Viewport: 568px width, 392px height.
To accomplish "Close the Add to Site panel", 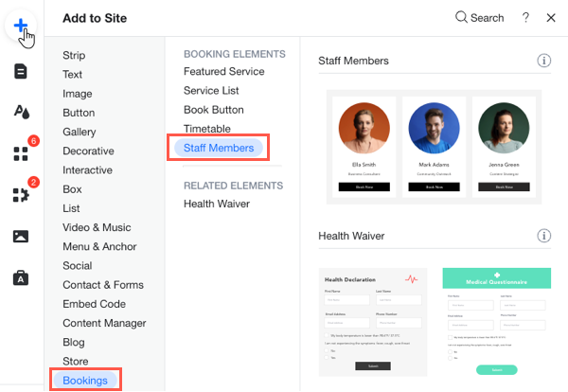I will pyautogui.click(x=551, y=18).
